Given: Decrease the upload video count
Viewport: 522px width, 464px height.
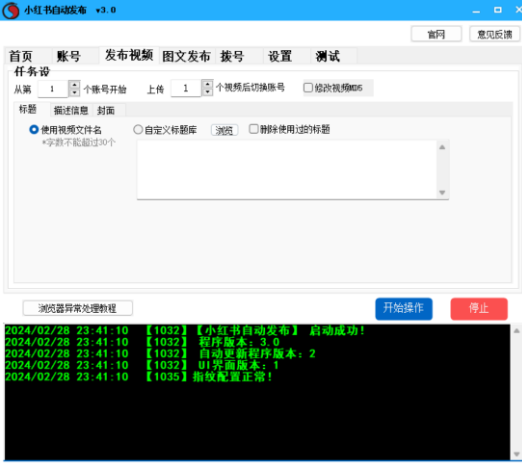Looking at the screenshot, I should 208,92.
